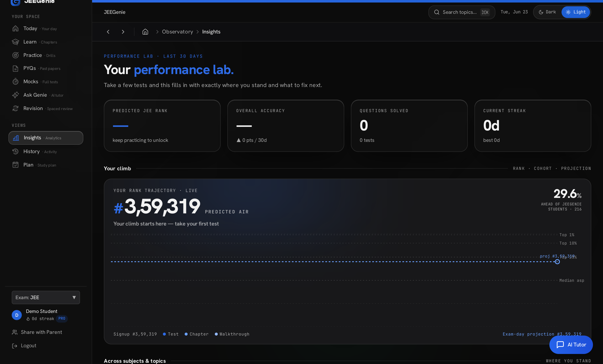Click the 'Median asp' chart label

tap(572, 280)
